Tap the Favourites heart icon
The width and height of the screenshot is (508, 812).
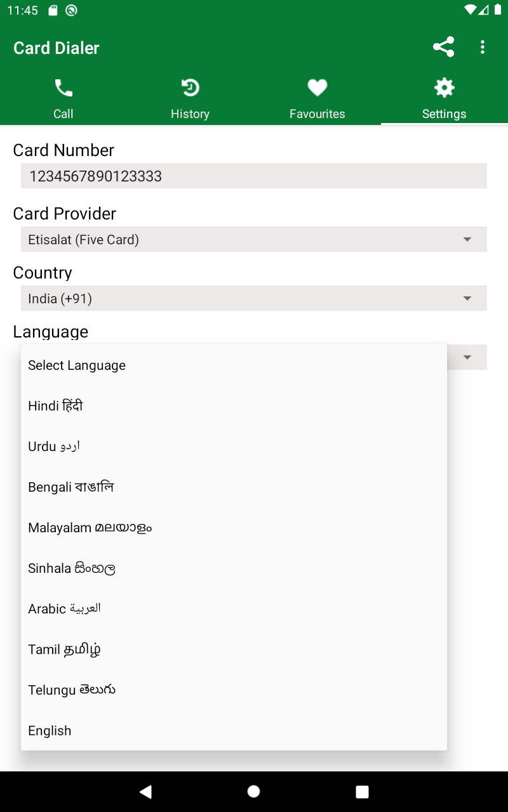click(x=317, y=88)
